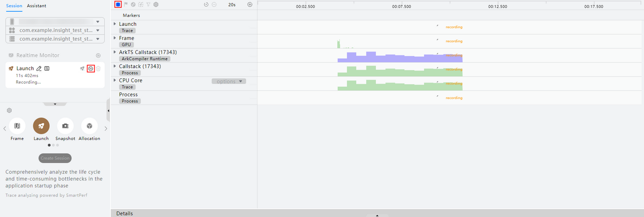
Task: Click the edit pencil beside Launch session
Action: coord(39,69)
